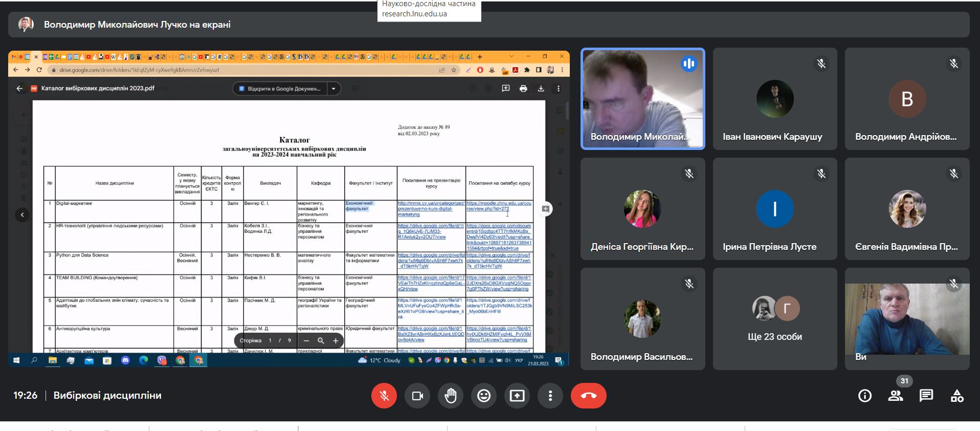Share this page from the address bar
The image size is (980, 431).
click(442, 70)
